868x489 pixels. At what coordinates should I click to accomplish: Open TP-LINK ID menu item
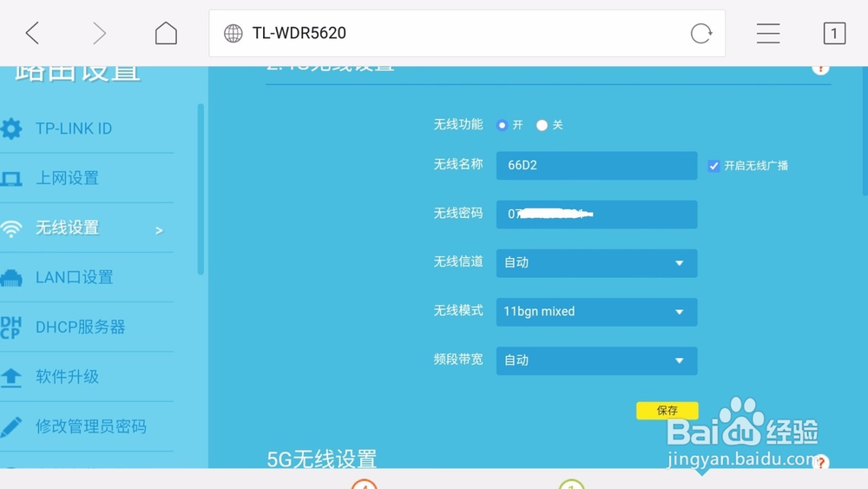(x=74, y=129)
